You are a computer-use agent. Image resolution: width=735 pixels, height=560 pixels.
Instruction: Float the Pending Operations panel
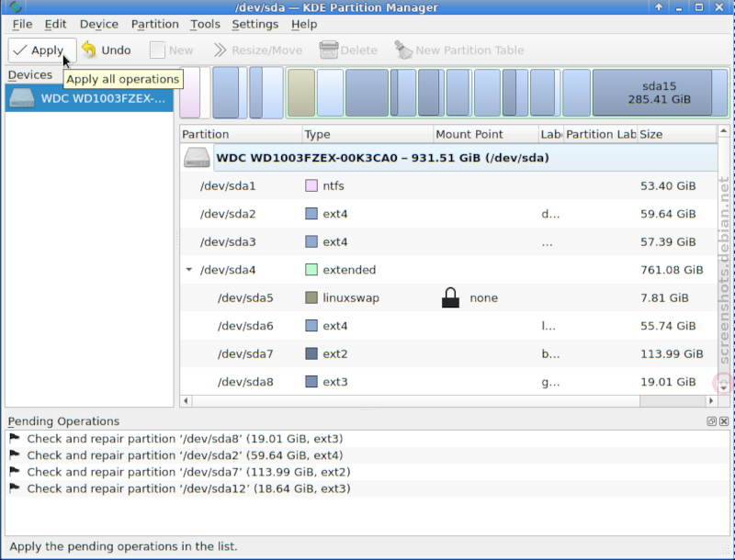click(x=711, y=421)
